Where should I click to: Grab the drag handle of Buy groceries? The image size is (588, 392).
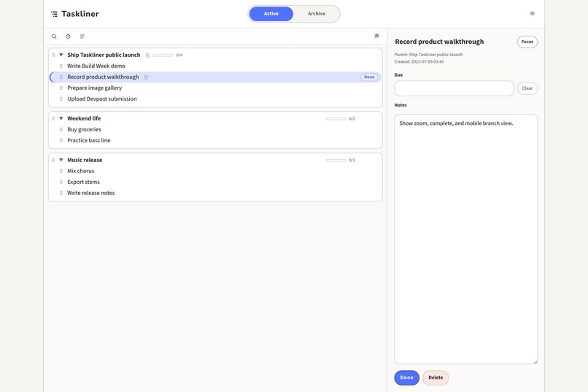(61, 129)
